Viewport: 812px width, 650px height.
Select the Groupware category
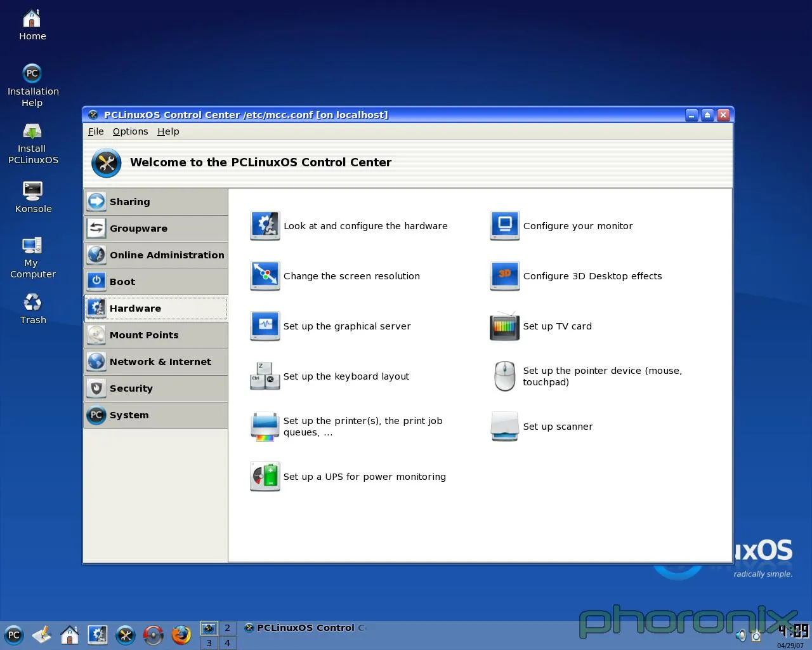(x=156, y=229)
